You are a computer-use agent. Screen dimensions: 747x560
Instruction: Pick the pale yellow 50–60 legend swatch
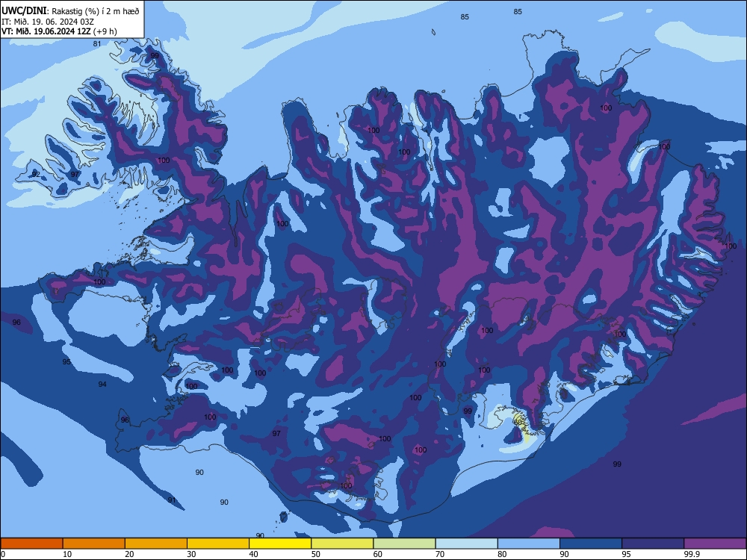coord(342,544)
